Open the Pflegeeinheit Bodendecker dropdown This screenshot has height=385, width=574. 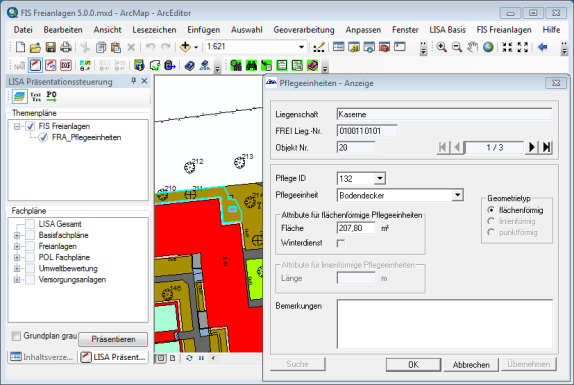tap(458, 195)
